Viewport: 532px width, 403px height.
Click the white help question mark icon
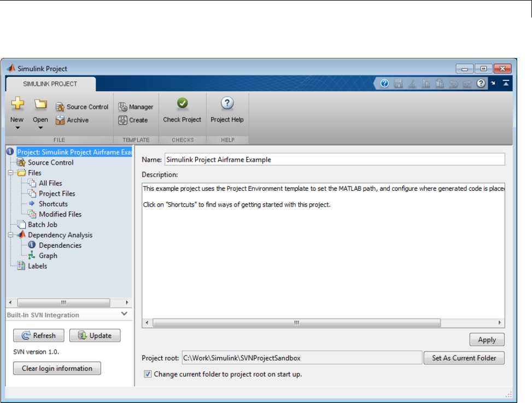click(481, 84)
